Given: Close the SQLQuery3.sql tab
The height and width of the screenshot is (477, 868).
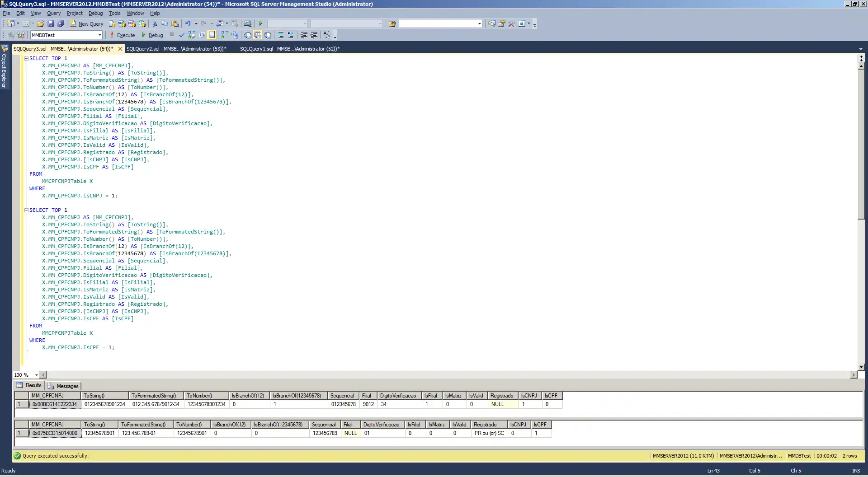Looking at the screenshot, I should coord(120,49).
